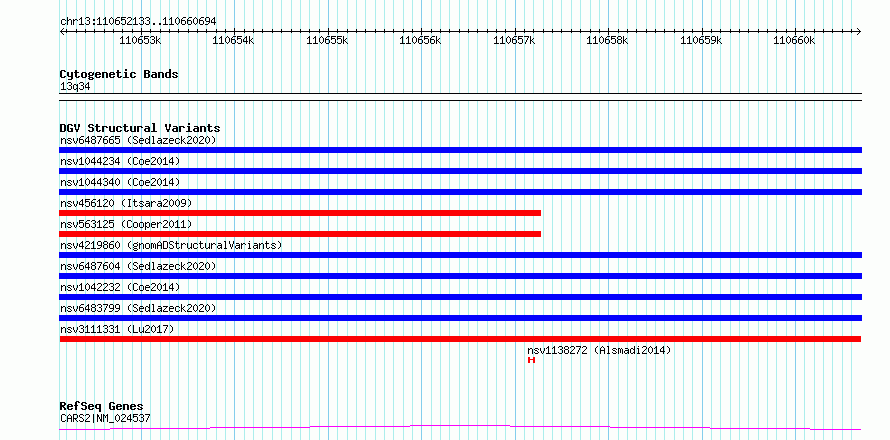Open nsv6487604 (Sedlazeck2020) variant label
This screenshot has height=440, width=890.
138,266
